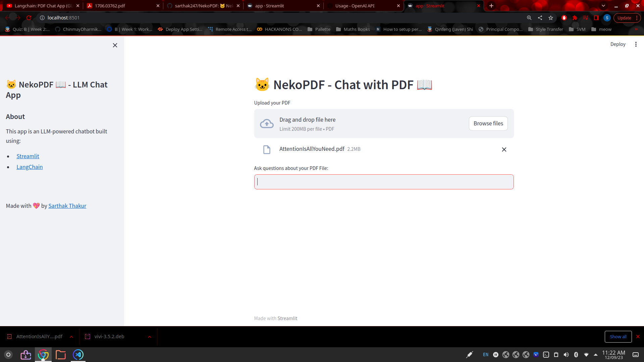Collapse the vivi-3.5.2.deb download chevron
The width and height of the screenshot is (644, 362).
[x=150, y=337]
